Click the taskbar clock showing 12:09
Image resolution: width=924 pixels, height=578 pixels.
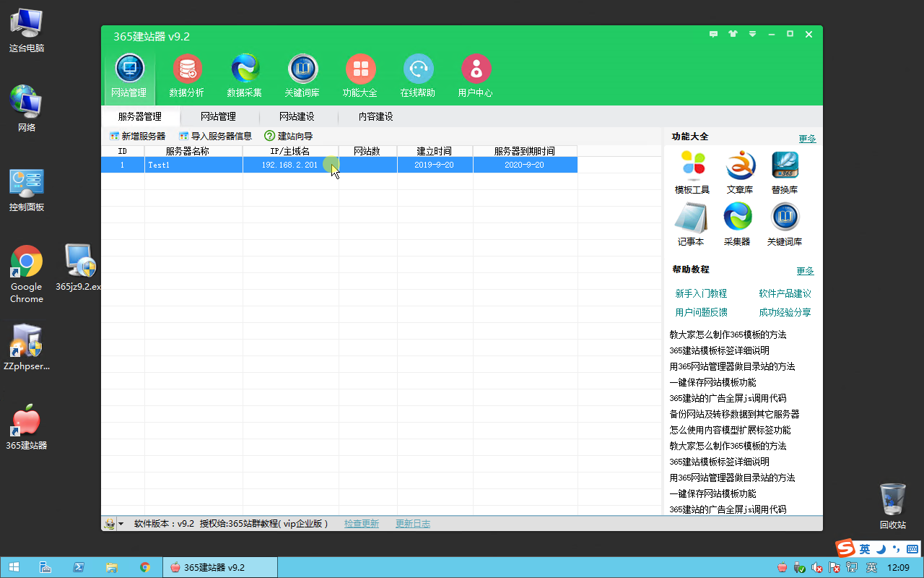pos(898,568)
